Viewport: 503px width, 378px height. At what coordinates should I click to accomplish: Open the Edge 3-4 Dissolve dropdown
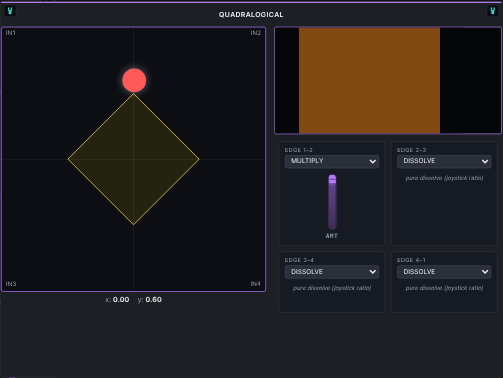click(332, 272)
